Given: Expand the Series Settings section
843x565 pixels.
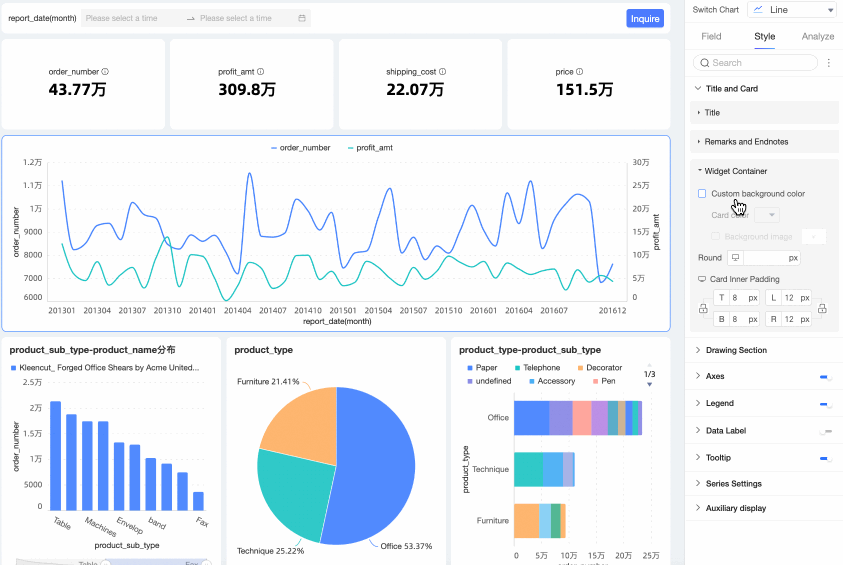Looking at the screenshot, I should 764,483.
